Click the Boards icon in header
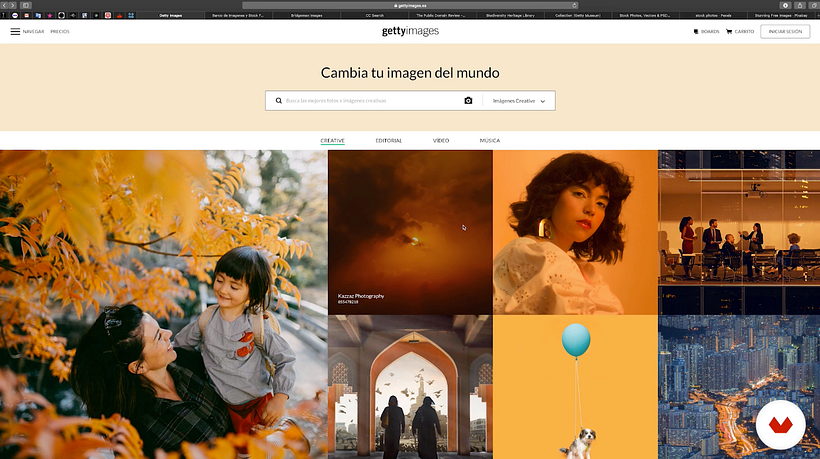Image resolution: width=820 pixels, height=459 pixels. coord(696,31)
